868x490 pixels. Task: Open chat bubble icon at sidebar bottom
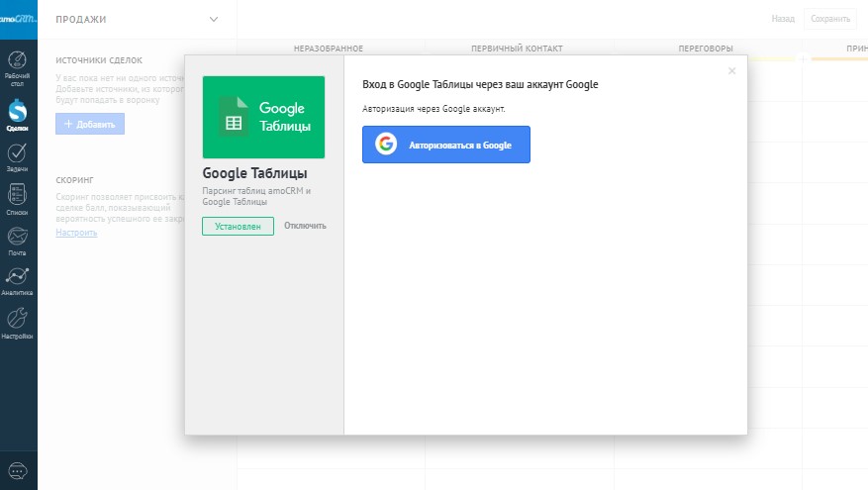(x=18, y=471)
